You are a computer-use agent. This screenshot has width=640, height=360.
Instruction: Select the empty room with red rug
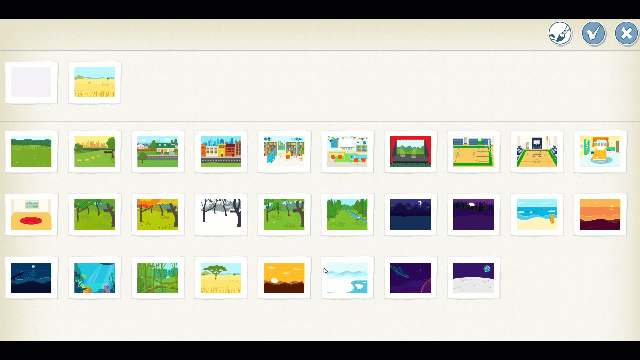pos(31,215)
